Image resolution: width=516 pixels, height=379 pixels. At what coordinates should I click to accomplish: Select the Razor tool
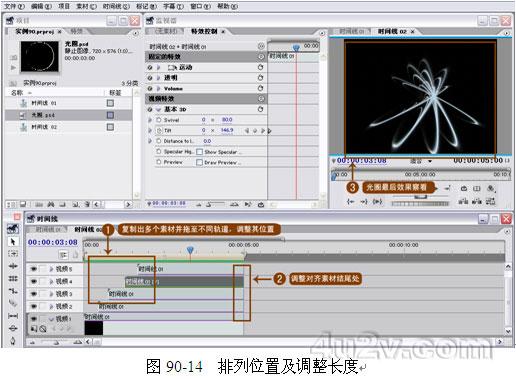click(13, 303)
